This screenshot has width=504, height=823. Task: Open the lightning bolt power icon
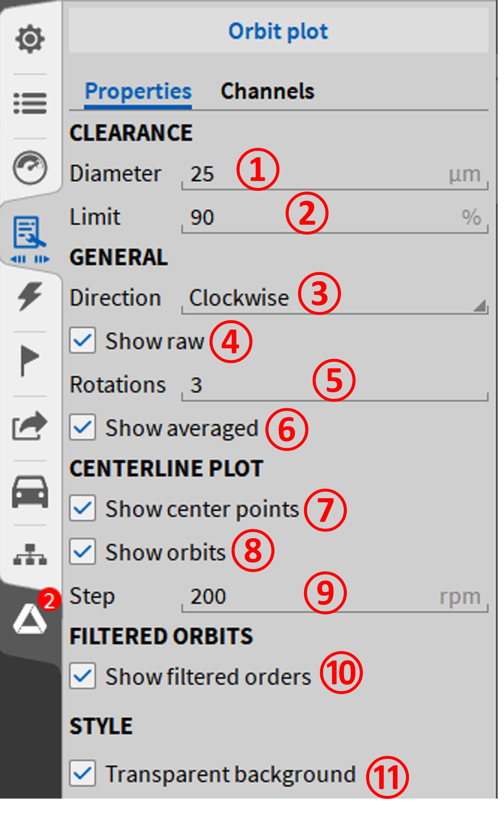[30, 296]
